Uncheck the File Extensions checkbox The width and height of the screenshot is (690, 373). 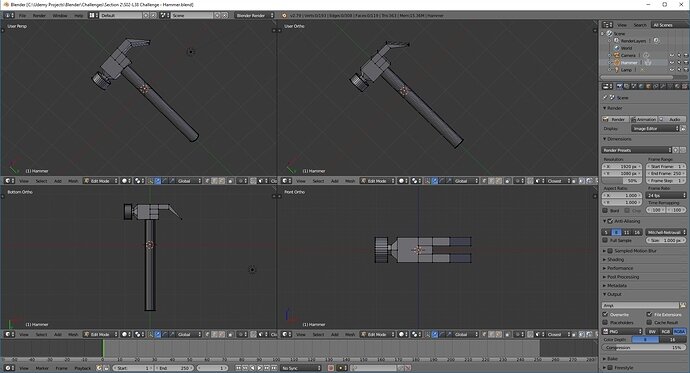coord(649,314)
